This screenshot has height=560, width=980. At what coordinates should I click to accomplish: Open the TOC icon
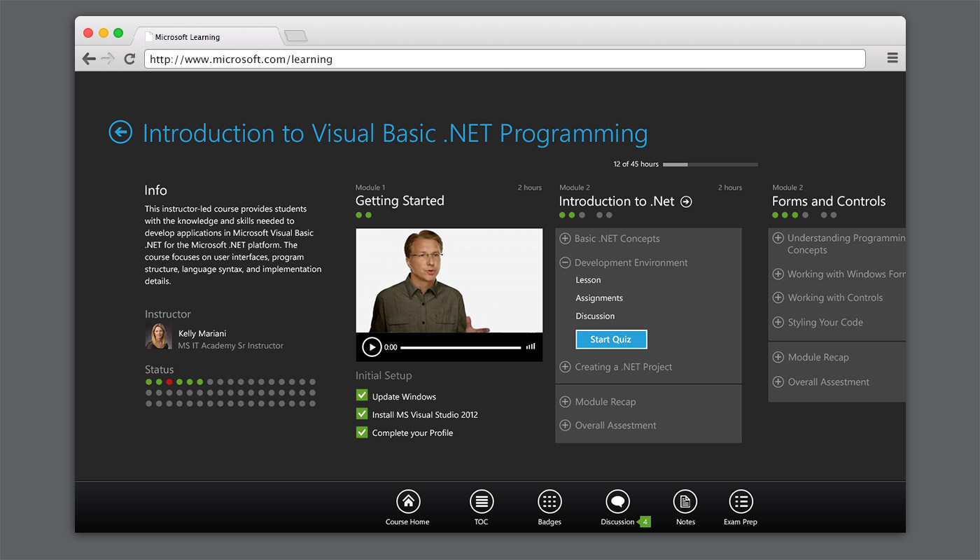pyautogui.click(x=481, y=501)
